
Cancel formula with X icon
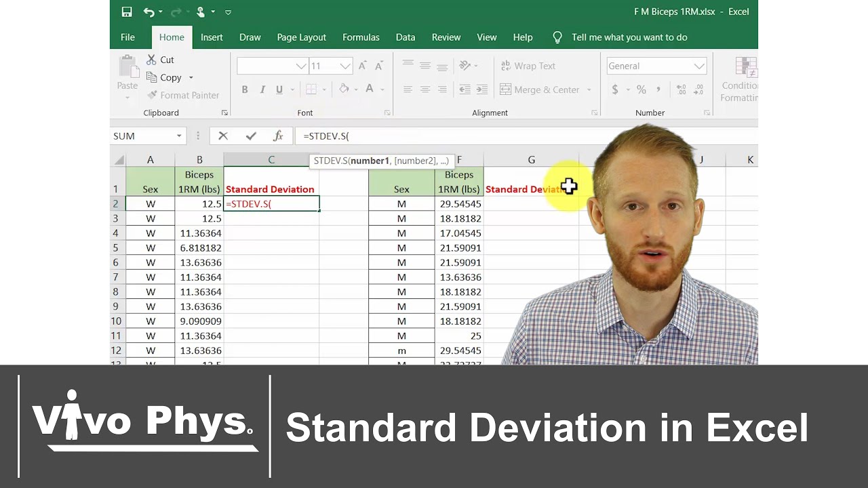point(223,136)
